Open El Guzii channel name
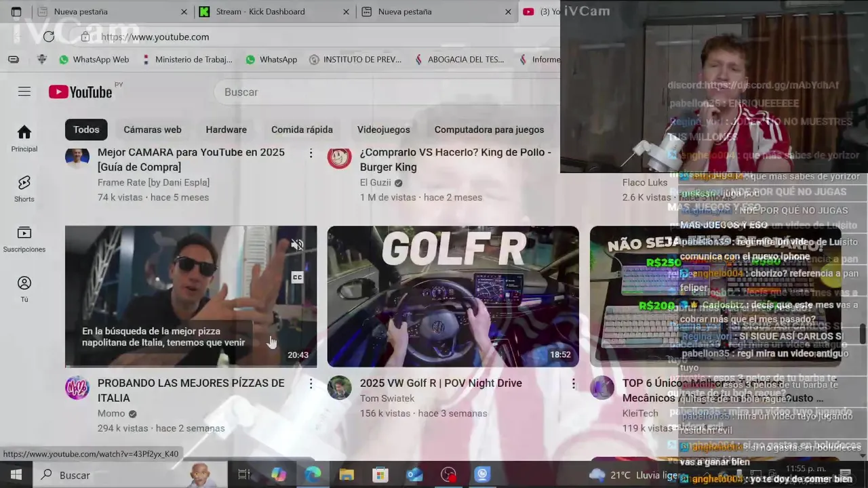 pyautogui.click(x=376, y=182)
